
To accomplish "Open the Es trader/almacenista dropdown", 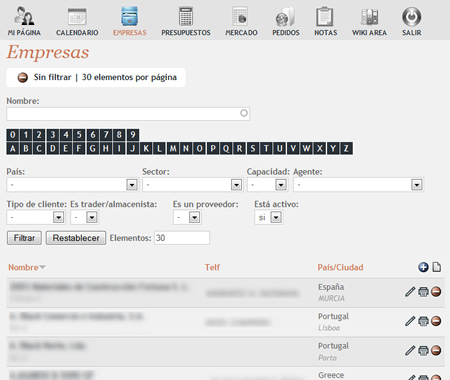I will (x=92, y=217).
